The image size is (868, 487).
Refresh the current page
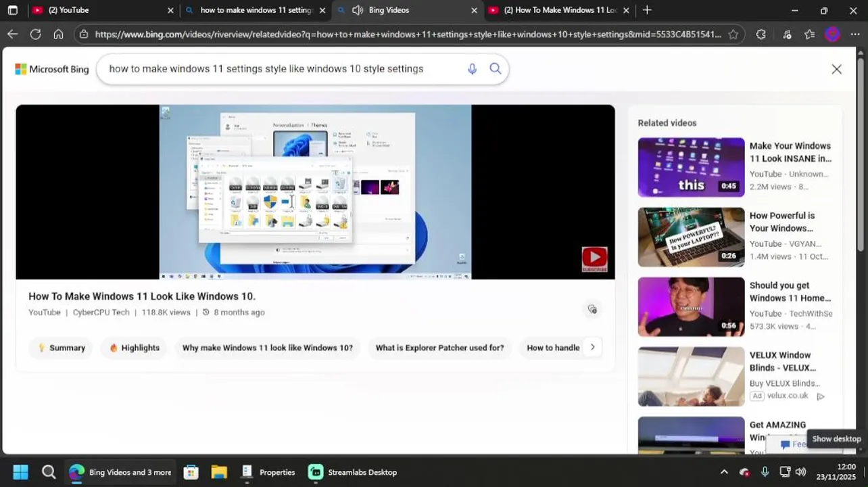click(x=35, y=34)
